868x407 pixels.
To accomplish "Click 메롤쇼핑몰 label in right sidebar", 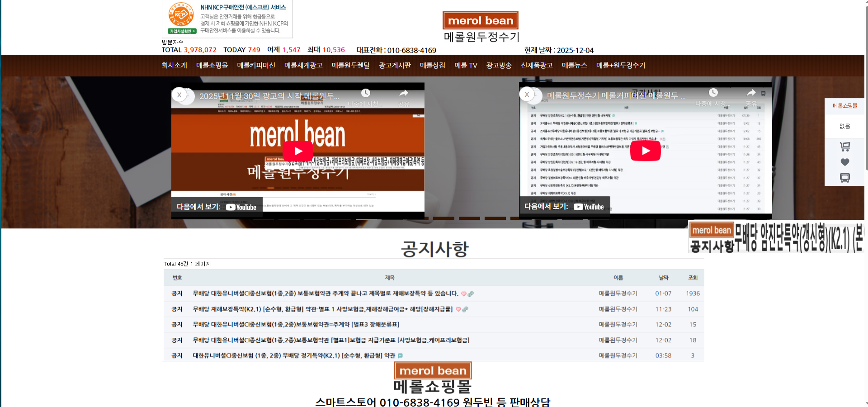I will 844,106.
